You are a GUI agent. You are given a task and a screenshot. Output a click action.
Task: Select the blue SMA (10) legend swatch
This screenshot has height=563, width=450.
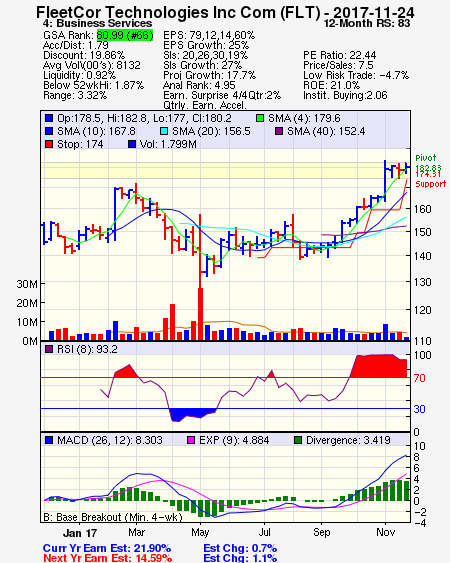tap(49, 131)
